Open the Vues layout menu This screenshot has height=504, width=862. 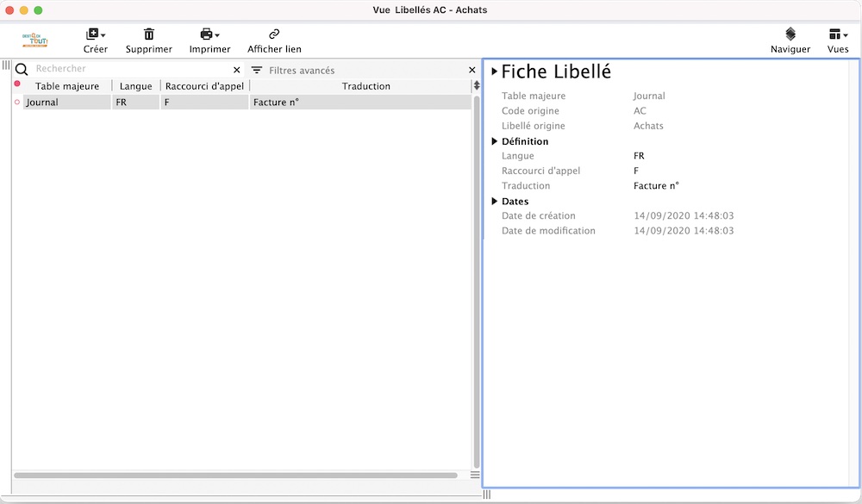point(838,34)
